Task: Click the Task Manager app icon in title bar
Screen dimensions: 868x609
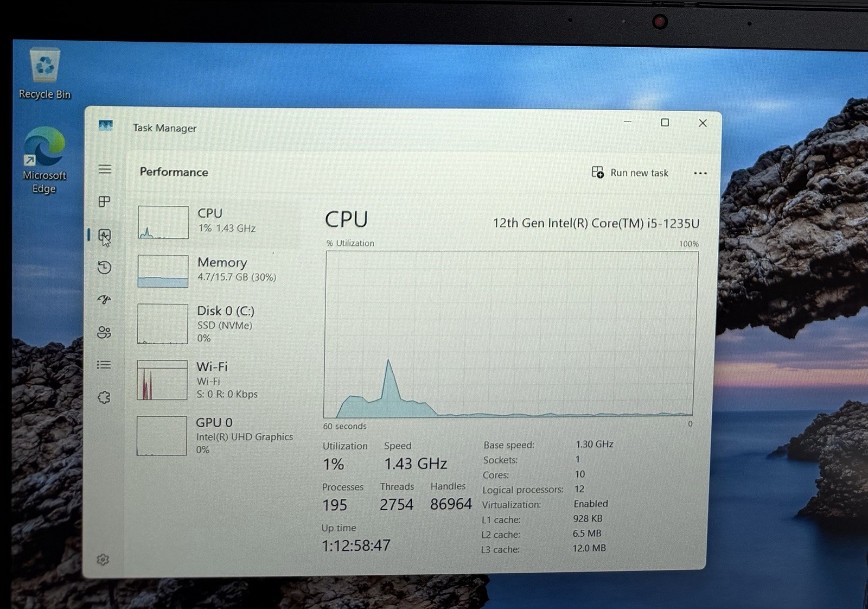Action: click(106, 126)
